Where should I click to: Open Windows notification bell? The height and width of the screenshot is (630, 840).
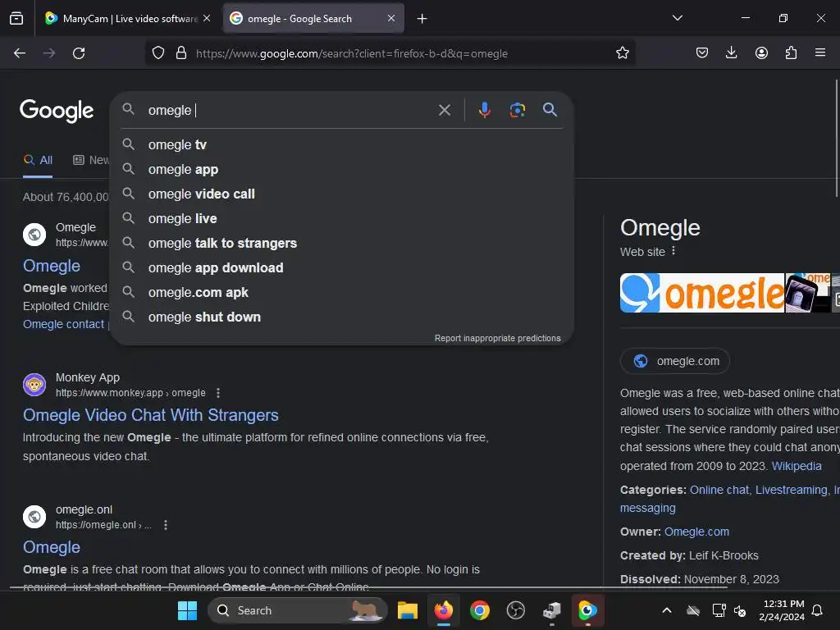pyautogui.click(x=817, y=610)
